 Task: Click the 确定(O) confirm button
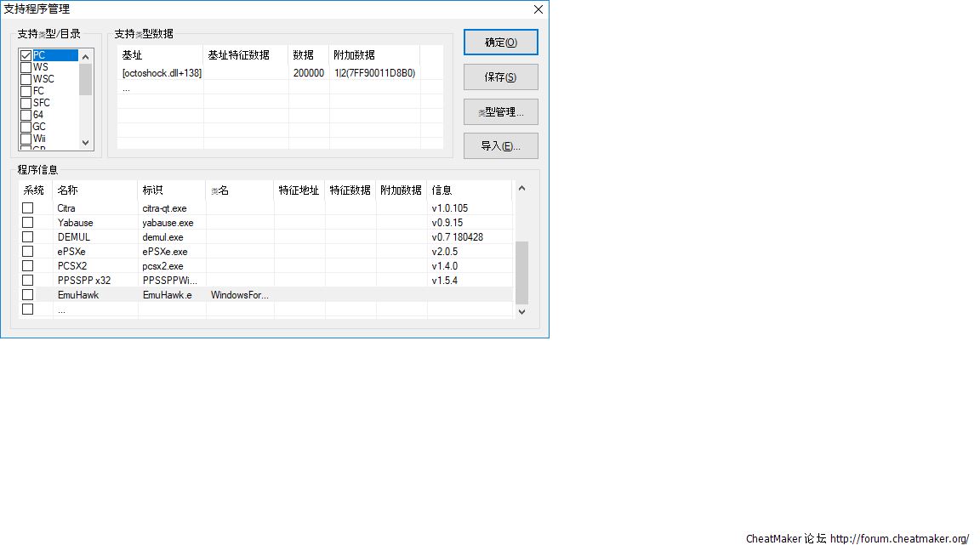click(x=500, y=43)
